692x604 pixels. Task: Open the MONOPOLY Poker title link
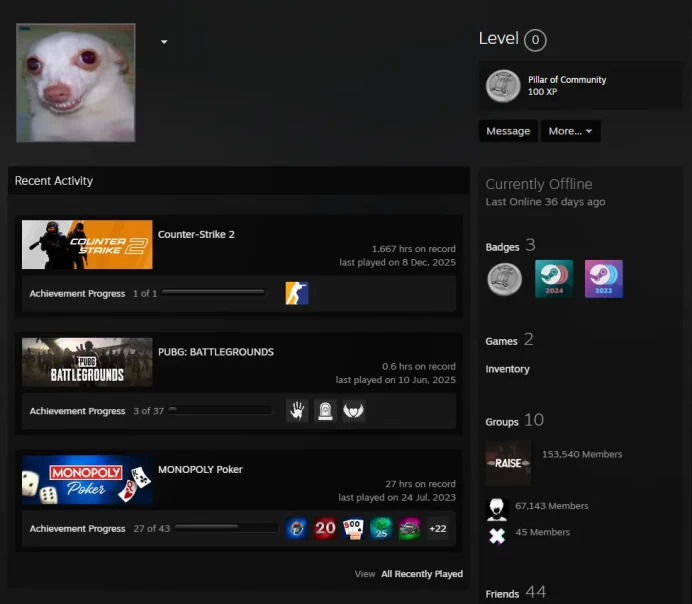pos(200,469)
